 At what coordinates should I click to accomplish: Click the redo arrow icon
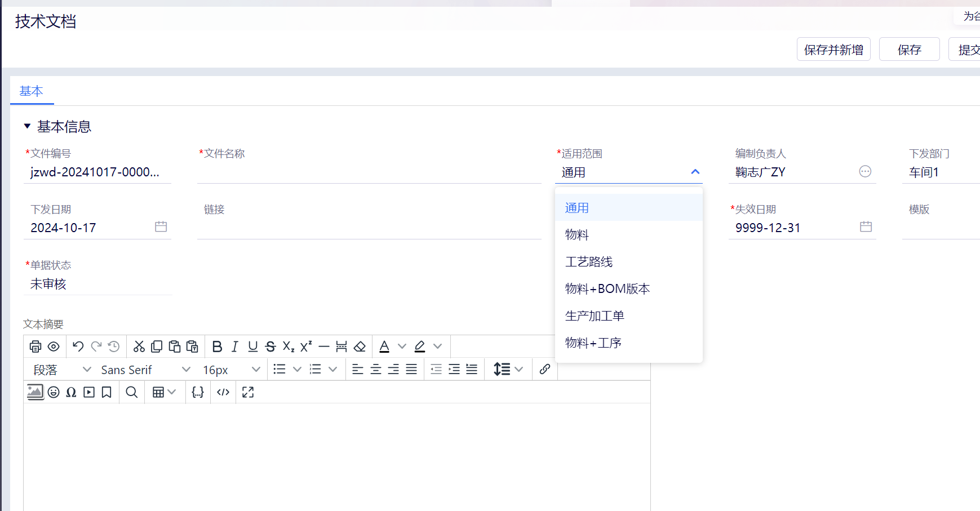tap(96, 346)
